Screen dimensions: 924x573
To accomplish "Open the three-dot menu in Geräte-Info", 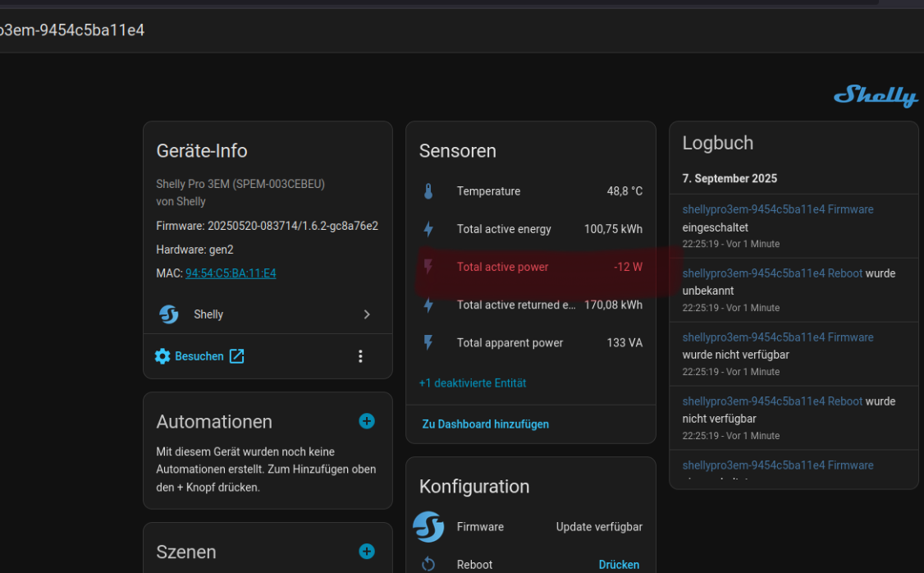I will (x=360, y=356).
